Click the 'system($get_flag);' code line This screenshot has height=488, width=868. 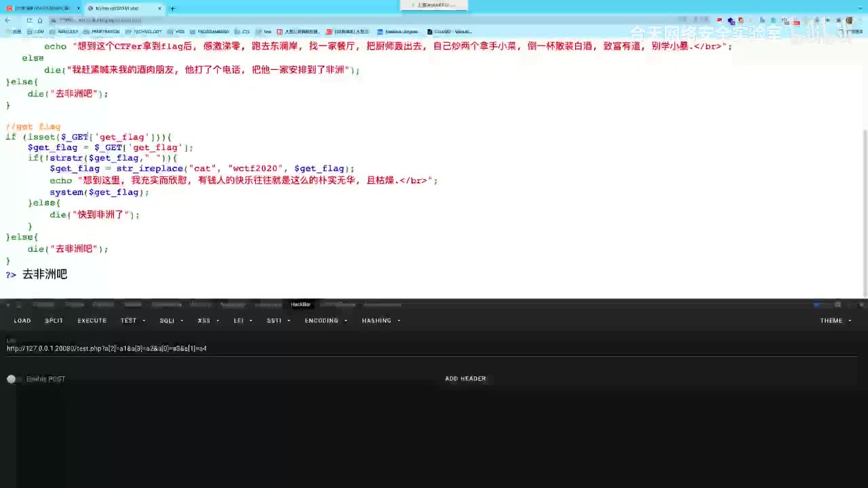pos(99,192)
